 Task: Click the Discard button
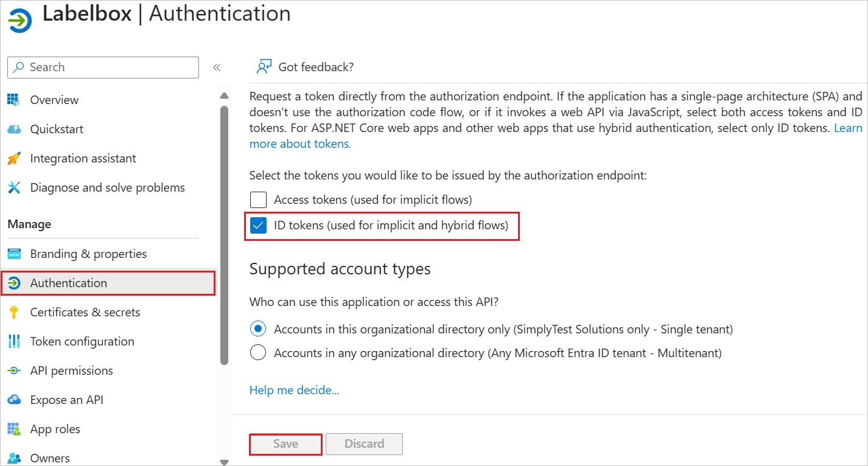pyautogui.click(x=364, y=444)
